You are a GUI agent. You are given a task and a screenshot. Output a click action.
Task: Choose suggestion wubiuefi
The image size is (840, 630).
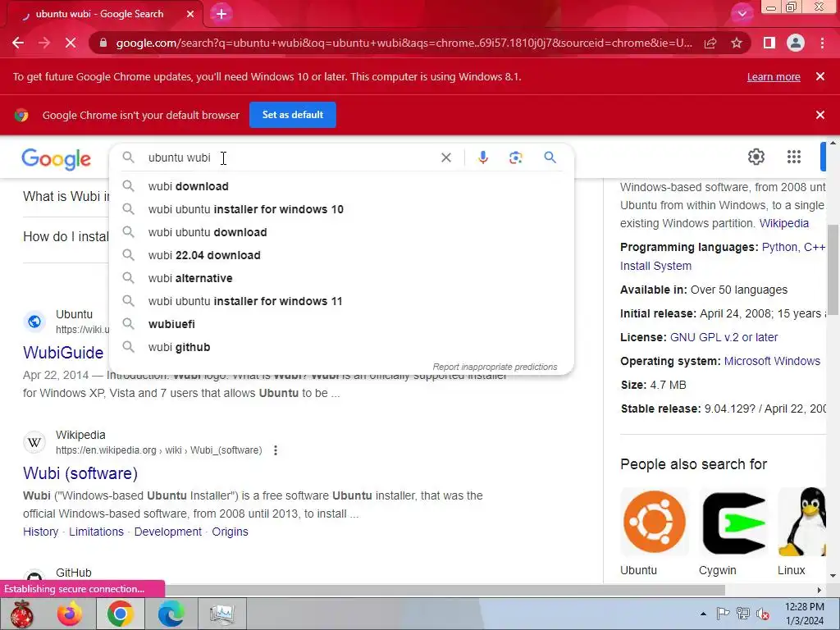[x=342, y=325]
